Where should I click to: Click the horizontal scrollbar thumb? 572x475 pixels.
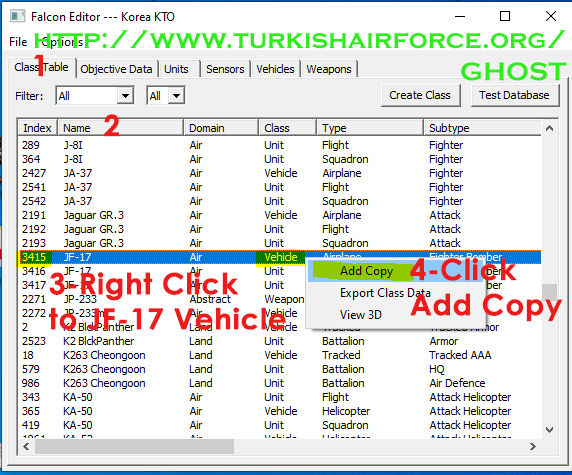pos(134,447)
